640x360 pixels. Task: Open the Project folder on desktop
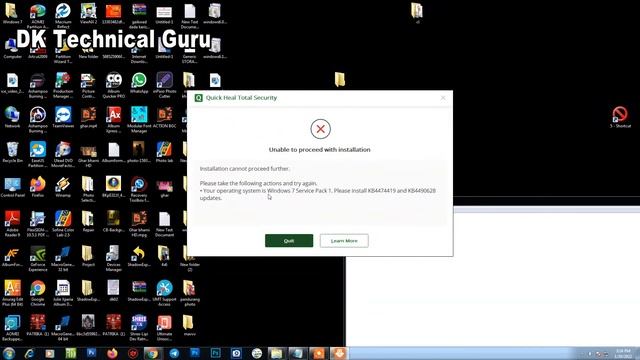click(x=88, y=256)
